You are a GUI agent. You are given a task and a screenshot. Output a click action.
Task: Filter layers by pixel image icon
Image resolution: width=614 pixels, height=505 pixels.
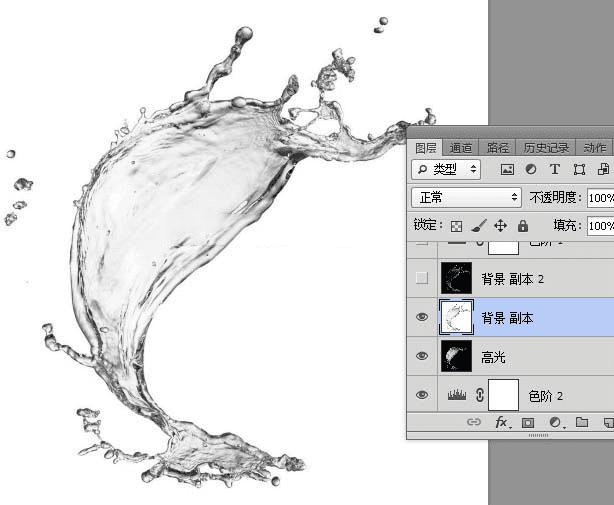coord(507,170)
